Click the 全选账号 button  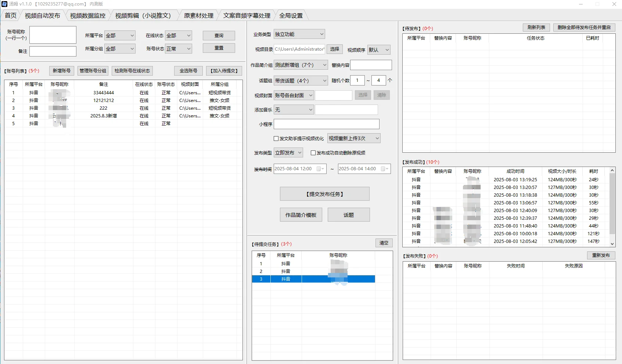click(188, 71)
